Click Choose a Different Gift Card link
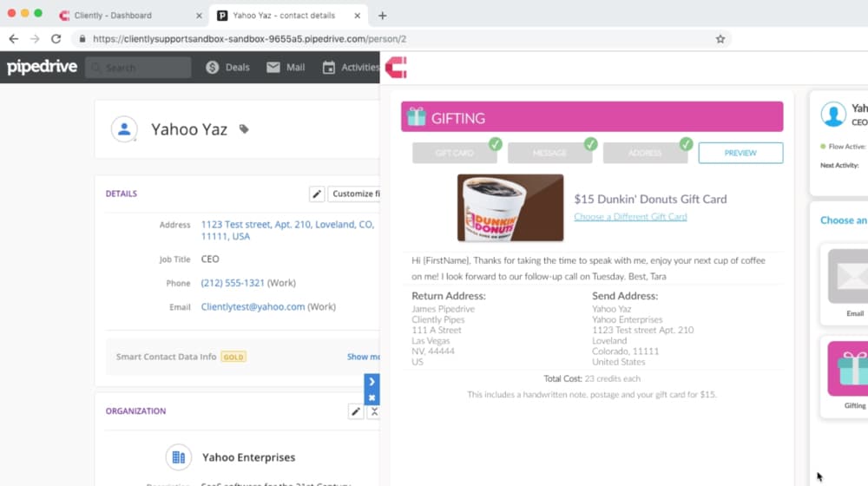Image resolution: width=868 pixels, height=486 pixels. 630,216
